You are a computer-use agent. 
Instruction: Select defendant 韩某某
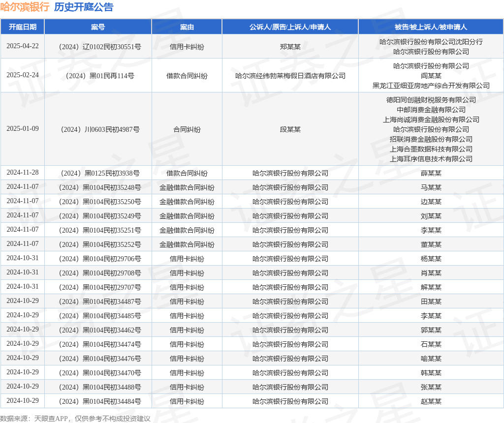[431, 373]
